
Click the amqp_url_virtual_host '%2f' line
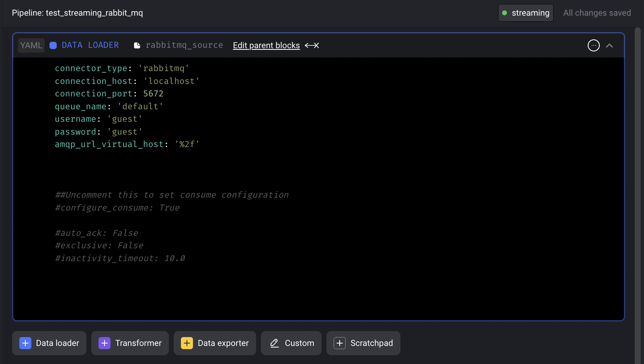coord(127,144)
